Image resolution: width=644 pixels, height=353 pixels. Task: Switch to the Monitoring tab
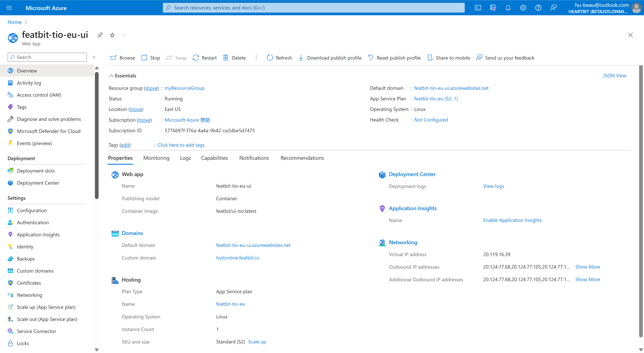click(x=156, y=158)
